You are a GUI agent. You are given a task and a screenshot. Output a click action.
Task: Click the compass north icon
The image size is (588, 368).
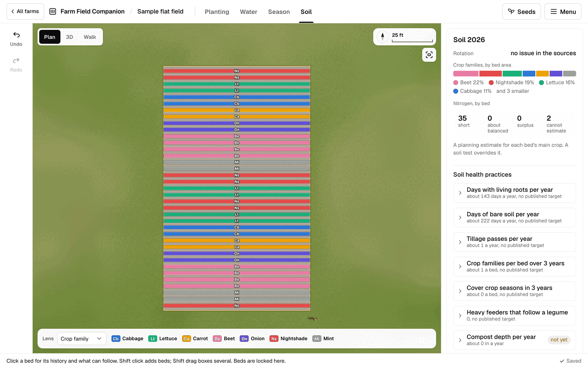[383, 37]
